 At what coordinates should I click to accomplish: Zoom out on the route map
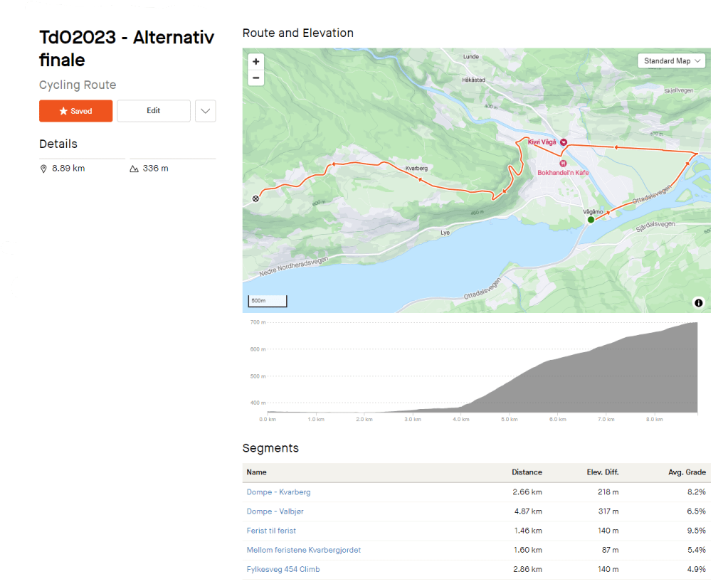256,78
